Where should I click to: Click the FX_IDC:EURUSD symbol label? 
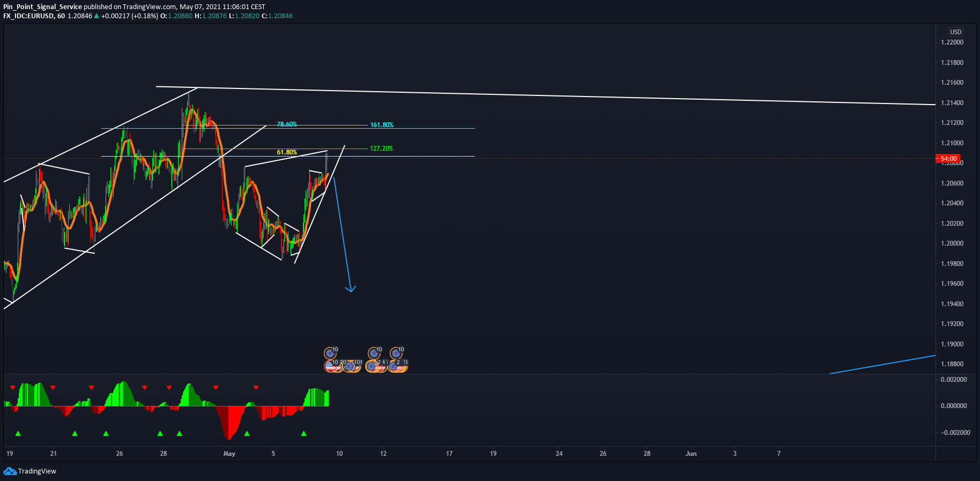pyautogui.click(x=28, y=16)
